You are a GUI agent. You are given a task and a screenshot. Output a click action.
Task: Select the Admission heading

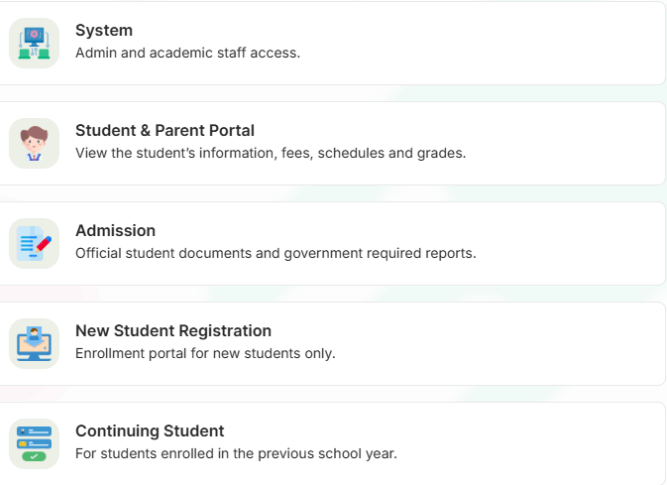(x=115, y=231)
